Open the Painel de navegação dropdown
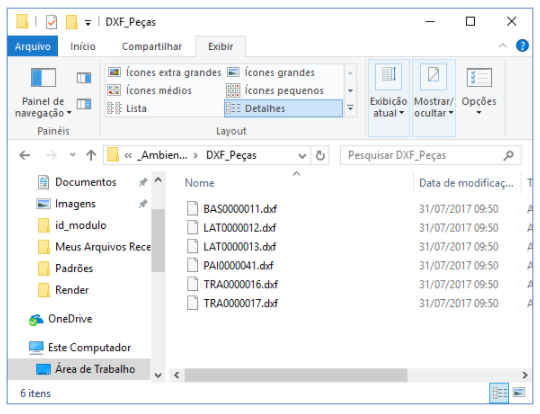Image resolution: width=540 pixels, height=414 pixels. click(x=43, y=92)
